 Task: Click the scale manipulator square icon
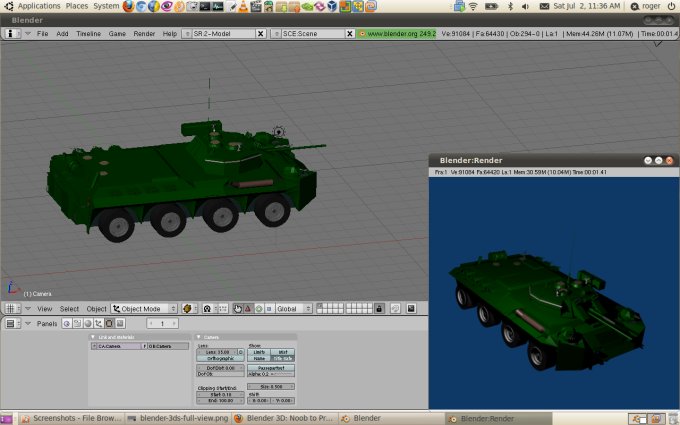270,309
